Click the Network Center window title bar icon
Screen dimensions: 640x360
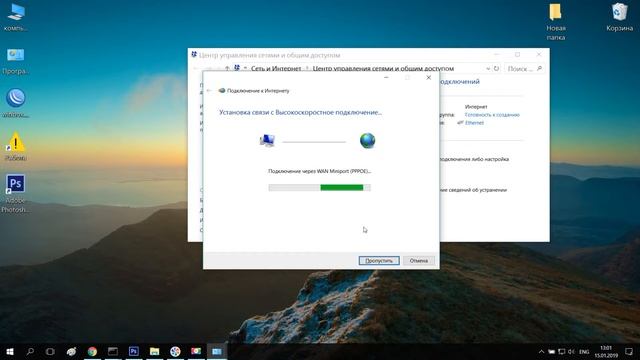194,55
